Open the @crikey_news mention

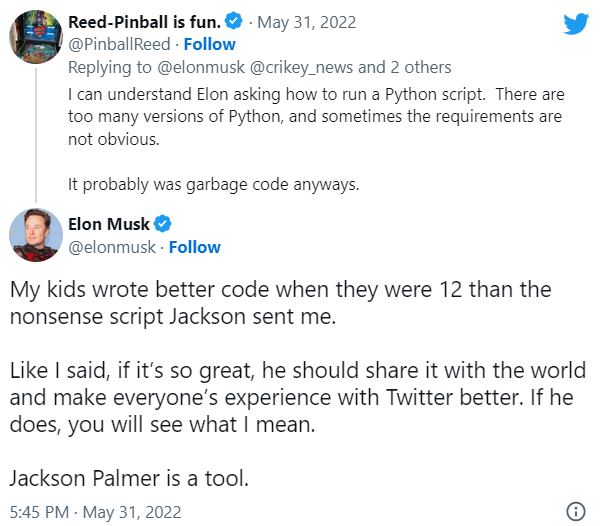click(289, 67)
